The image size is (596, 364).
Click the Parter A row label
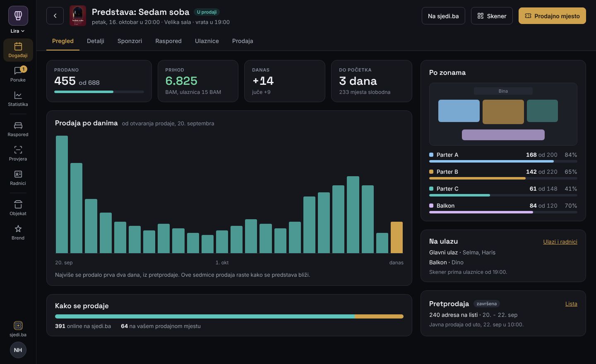[x=447, y=155]
